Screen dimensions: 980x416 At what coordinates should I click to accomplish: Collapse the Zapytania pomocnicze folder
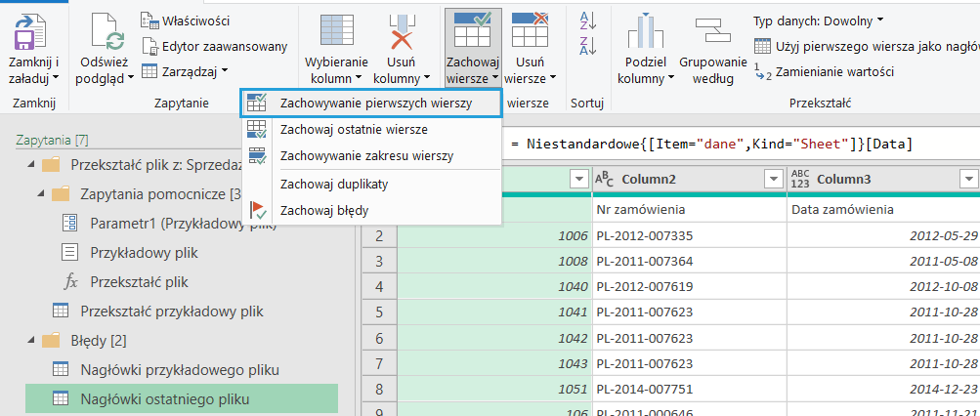[40, 194]
